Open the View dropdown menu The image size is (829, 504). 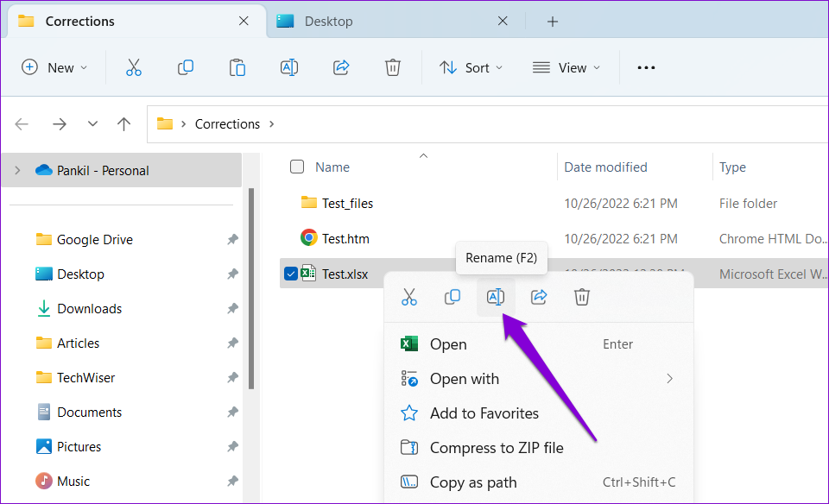pyautogui.click(x=566, y=67)
